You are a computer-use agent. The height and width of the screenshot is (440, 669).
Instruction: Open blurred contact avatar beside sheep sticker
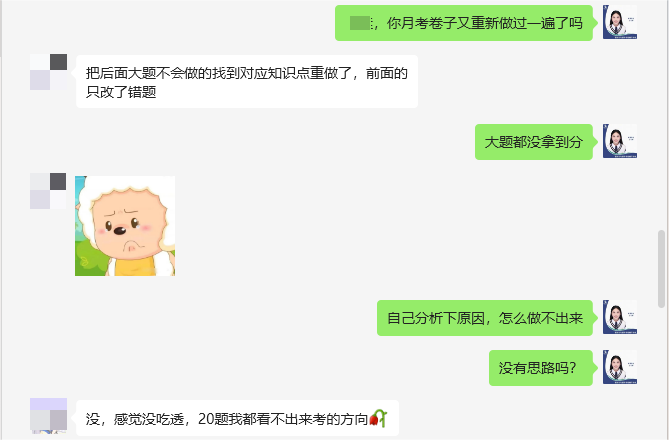tap(48, 191)
